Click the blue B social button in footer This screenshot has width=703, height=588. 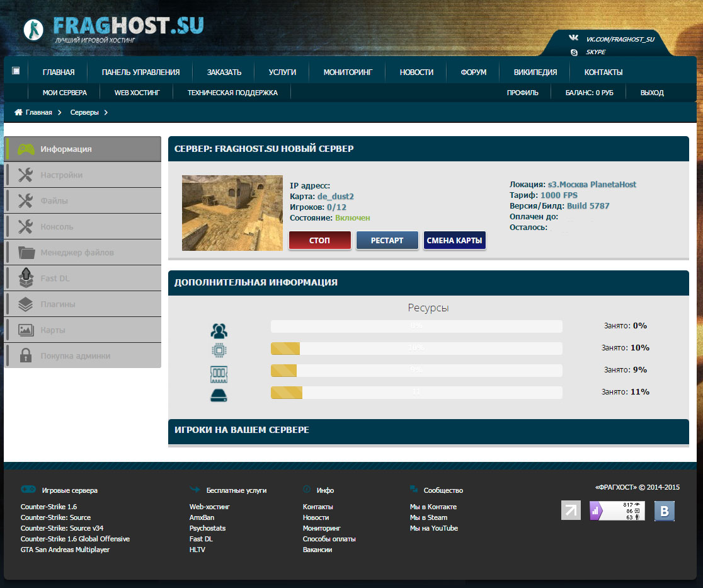coord(665,511)
